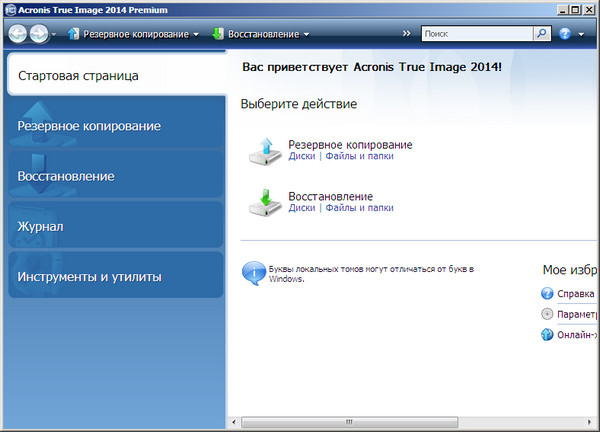Image resolution: width=600 pixels, height=432 pixels.
Task: Click the blue help question mark in toolbar
Action: pos(565,33)
